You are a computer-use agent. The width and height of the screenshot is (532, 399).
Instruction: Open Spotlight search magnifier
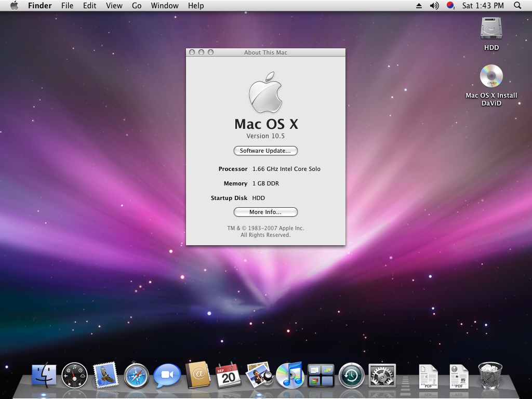[517, 6]
